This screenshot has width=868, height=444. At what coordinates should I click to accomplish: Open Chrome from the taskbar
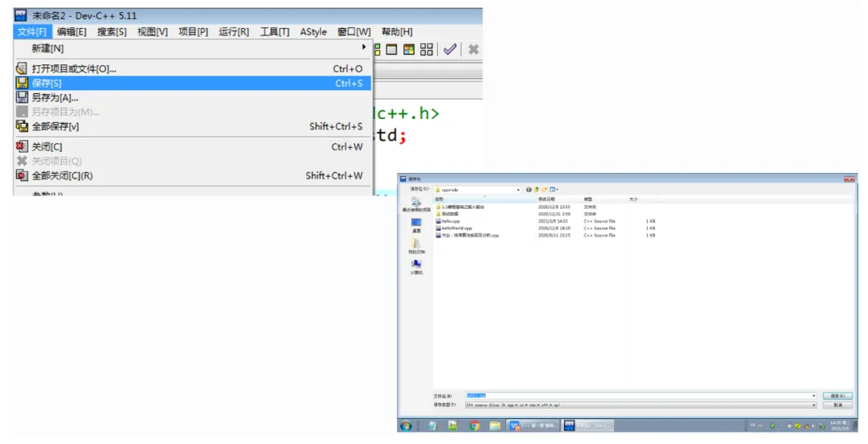474,425
